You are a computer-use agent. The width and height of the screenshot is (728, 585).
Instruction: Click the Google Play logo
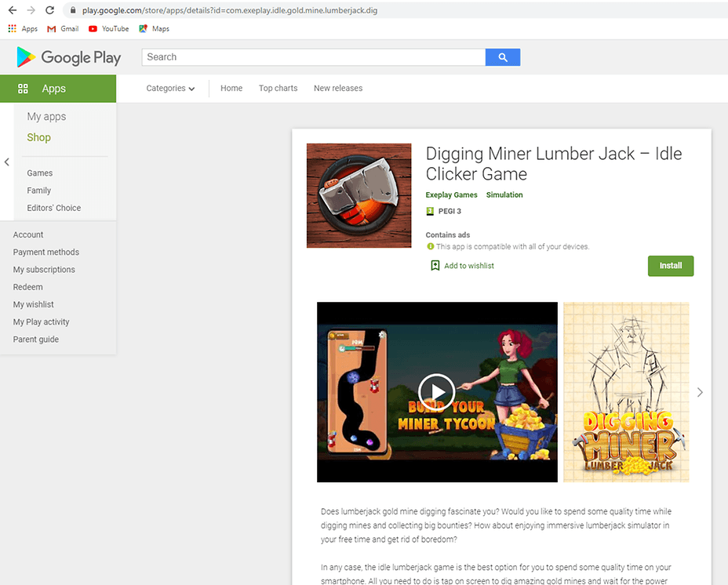tap(69, 57)
